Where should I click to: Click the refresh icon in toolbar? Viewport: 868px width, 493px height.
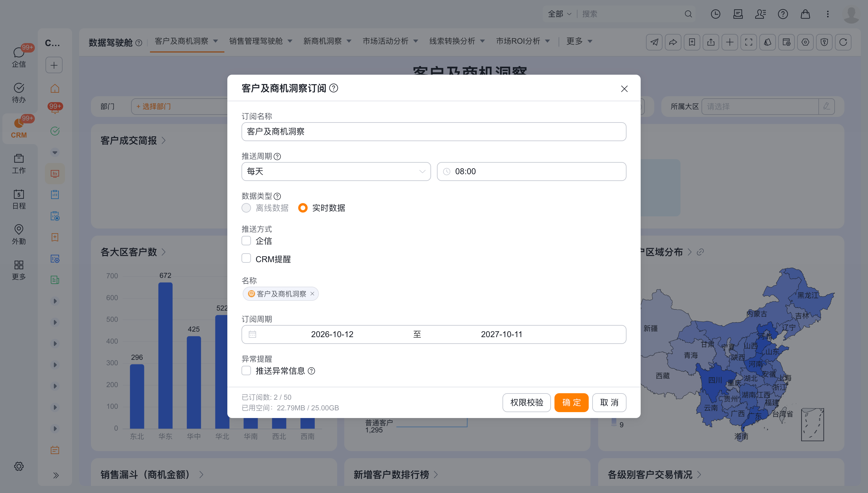(843, 42)
